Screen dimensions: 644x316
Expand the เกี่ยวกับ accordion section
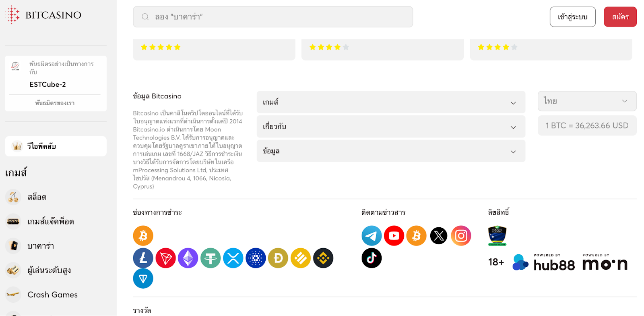coord(390,127)
